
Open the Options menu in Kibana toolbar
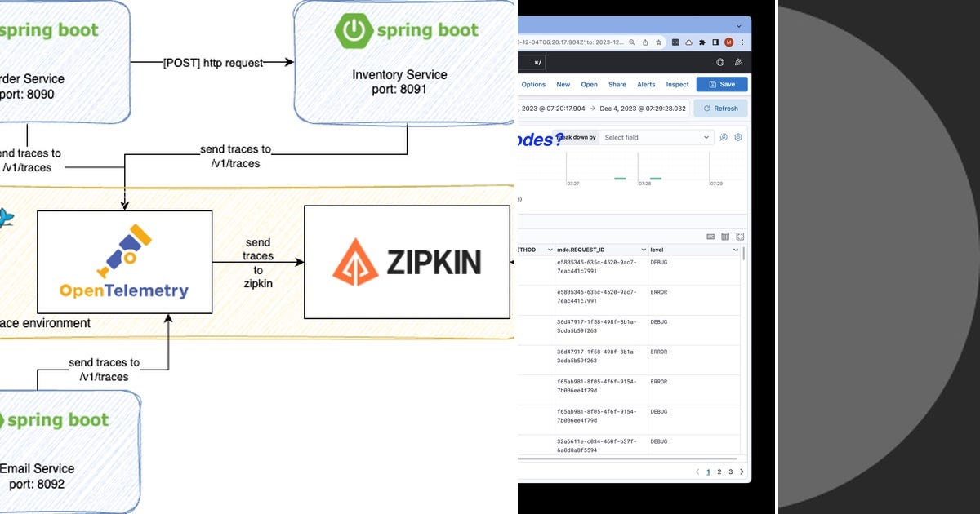coord(533,84)
